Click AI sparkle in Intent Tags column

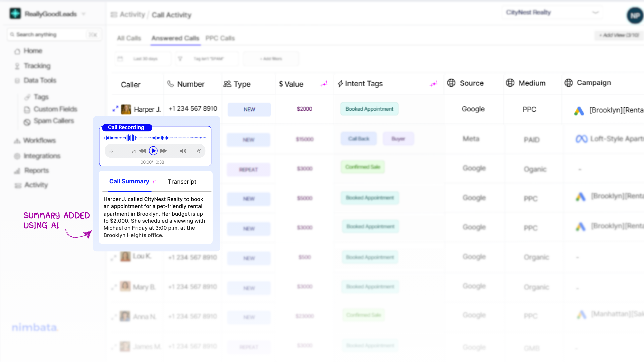click(433, 84)
